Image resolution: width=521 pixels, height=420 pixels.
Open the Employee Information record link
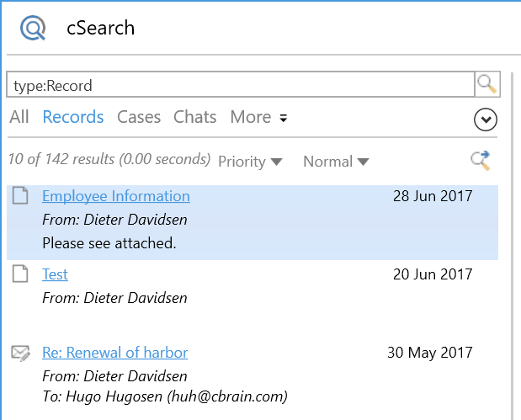pyautogui.click(x=116, y=196)
